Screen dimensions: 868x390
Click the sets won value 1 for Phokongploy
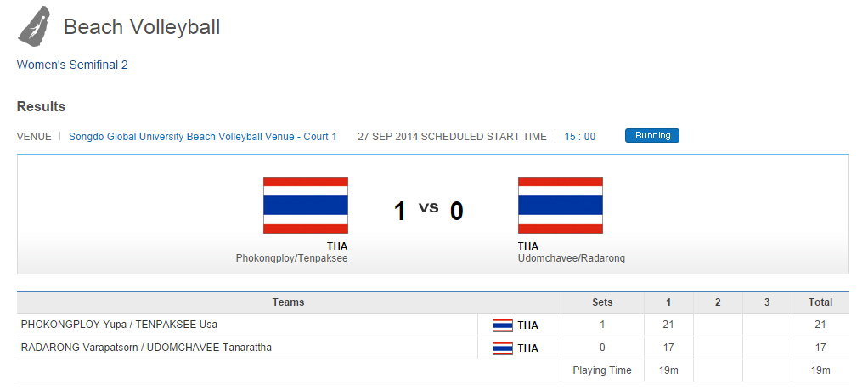[602, 325]
